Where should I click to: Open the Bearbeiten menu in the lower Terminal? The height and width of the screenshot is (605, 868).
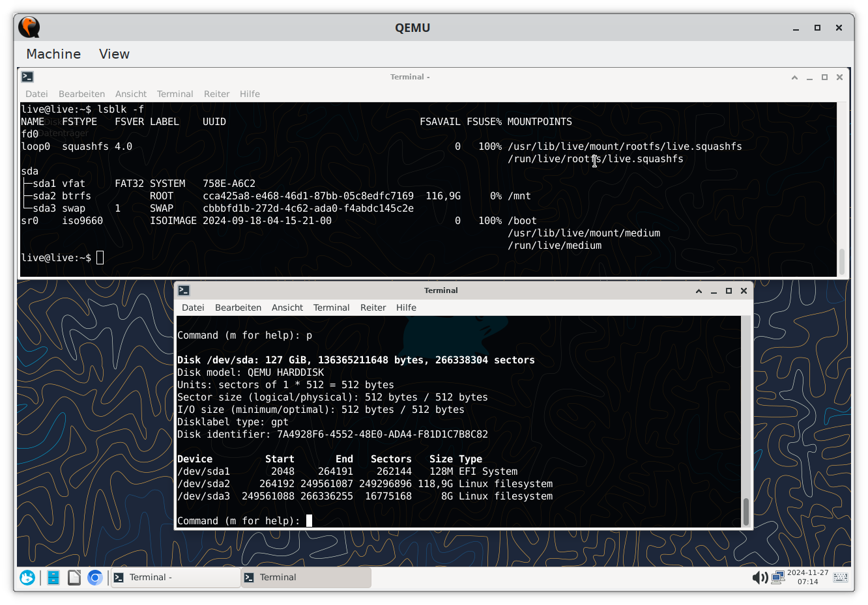[238, 307]
